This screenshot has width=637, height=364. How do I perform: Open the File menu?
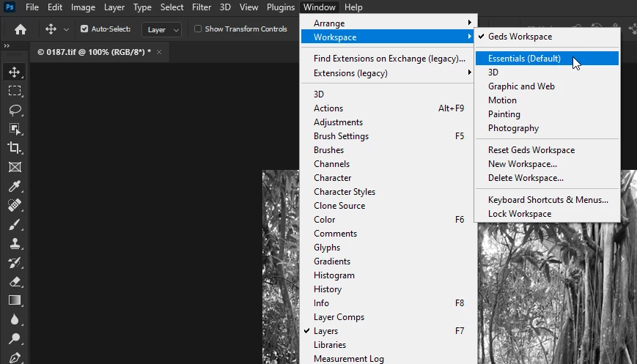32,7
